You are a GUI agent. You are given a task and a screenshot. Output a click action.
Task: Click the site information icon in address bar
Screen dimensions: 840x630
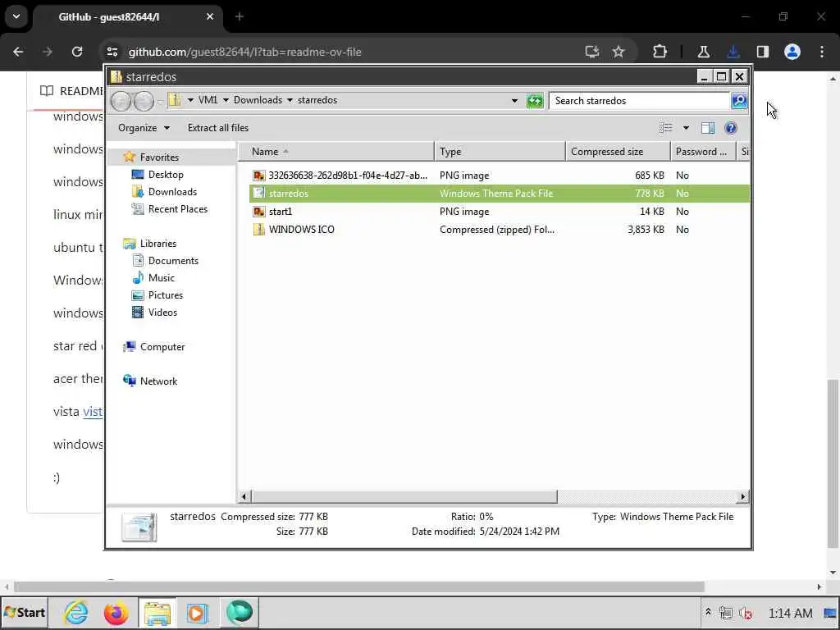coord(112,52)
